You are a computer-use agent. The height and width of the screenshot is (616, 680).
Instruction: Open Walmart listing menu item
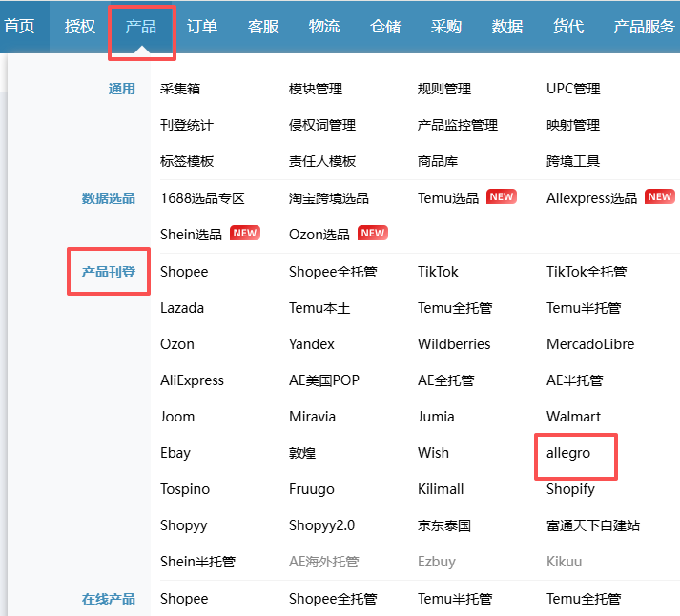point(574,417)
